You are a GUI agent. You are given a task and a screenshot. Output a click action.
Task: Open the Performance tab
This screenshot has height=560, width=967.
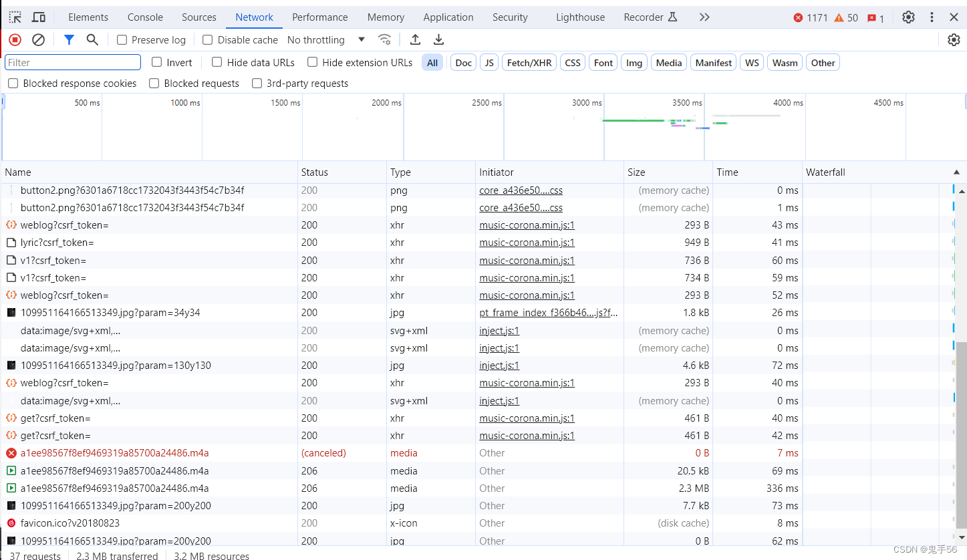coord(320,17)
